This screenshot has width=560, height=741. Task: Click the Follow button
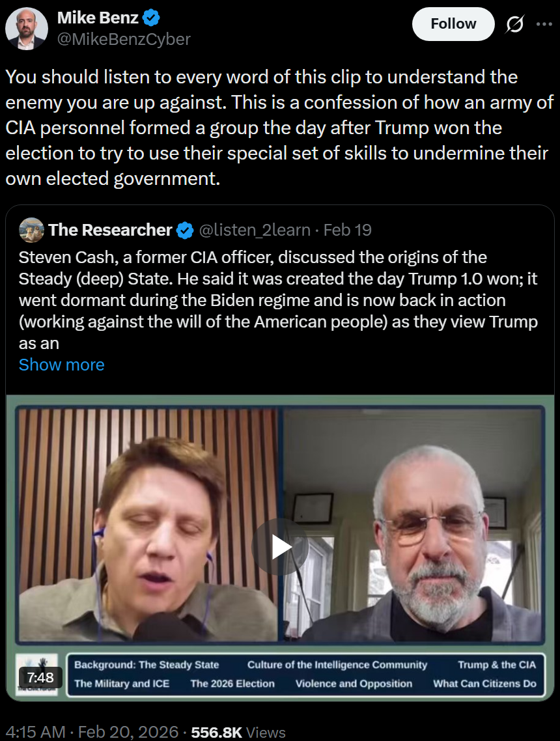click(453, 24)
